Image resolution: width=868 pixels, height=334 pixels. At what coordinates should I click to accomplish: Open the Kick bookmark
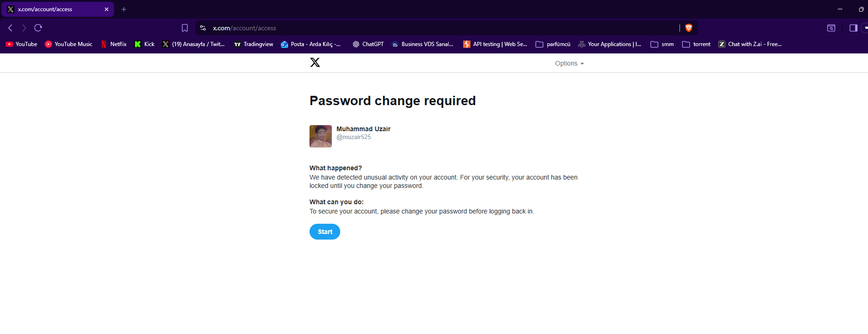coord(144,44)
